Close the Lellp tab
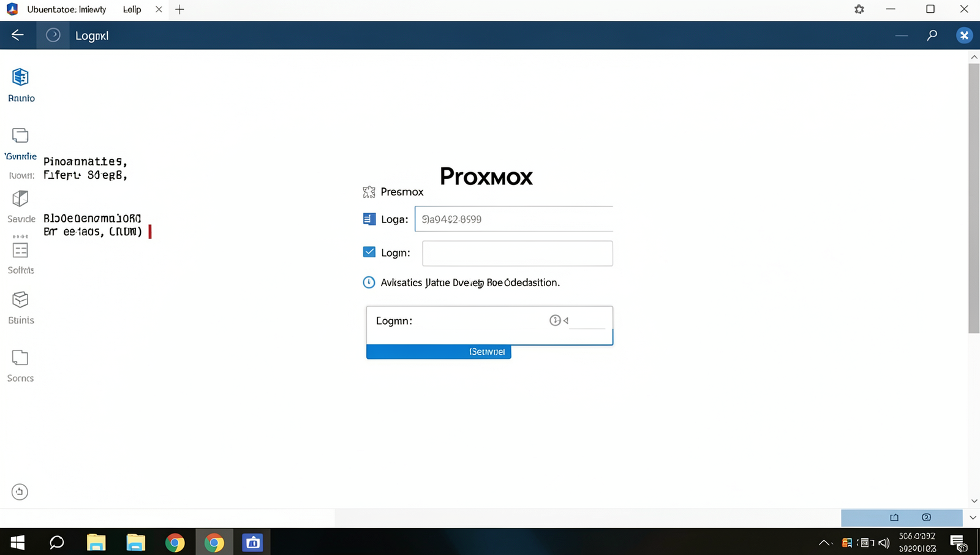Image resolution: width=980 pixels, height=555 pixels. click(159, 9)
